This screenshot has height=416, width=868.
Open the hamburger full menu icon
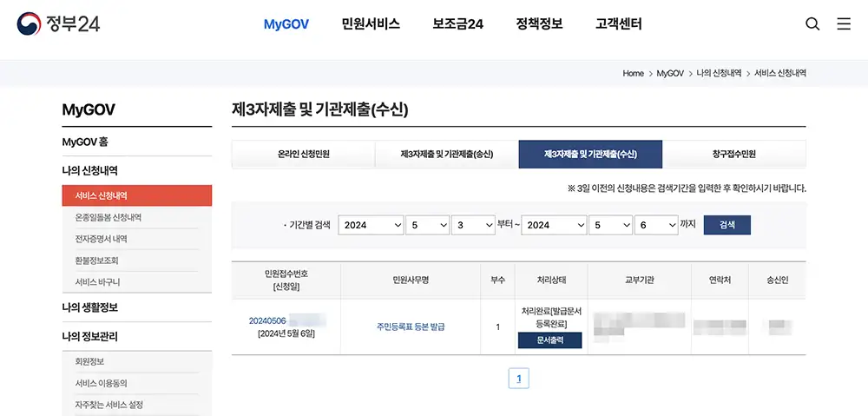point(844,23)
